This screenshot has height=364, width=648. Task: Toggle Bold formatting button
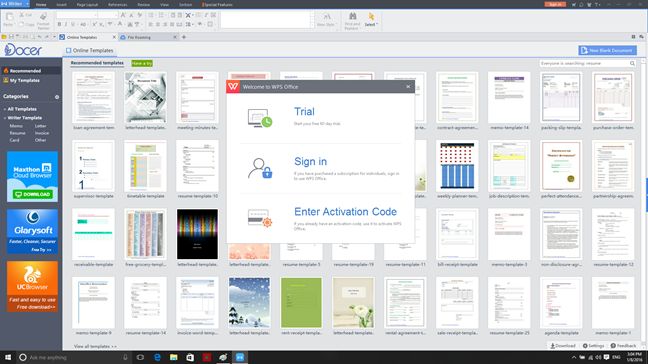pyautogui.click(x=60, y=24)
